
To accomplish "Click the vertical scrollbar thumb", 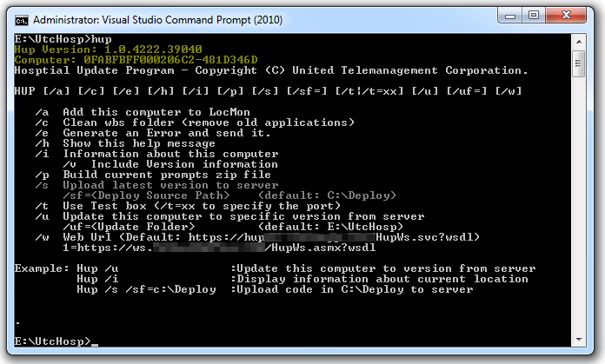I will click(x=580, y=62).
